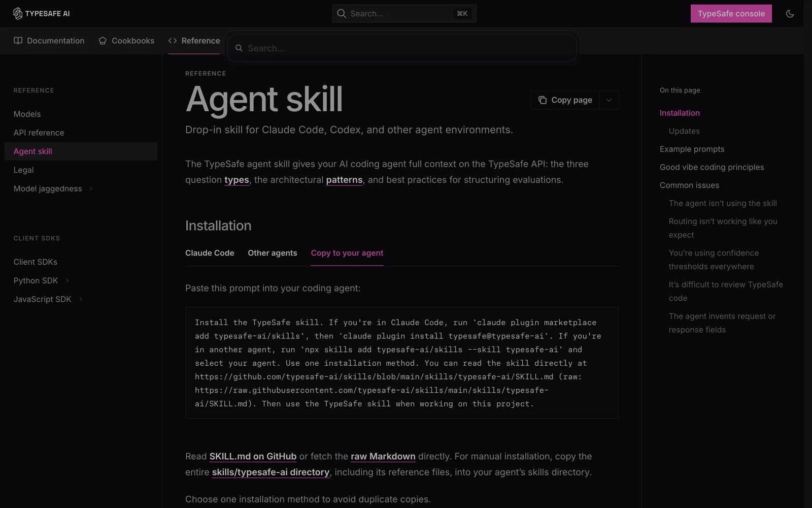Go to API reference in the sidebar

click(39, 133)
